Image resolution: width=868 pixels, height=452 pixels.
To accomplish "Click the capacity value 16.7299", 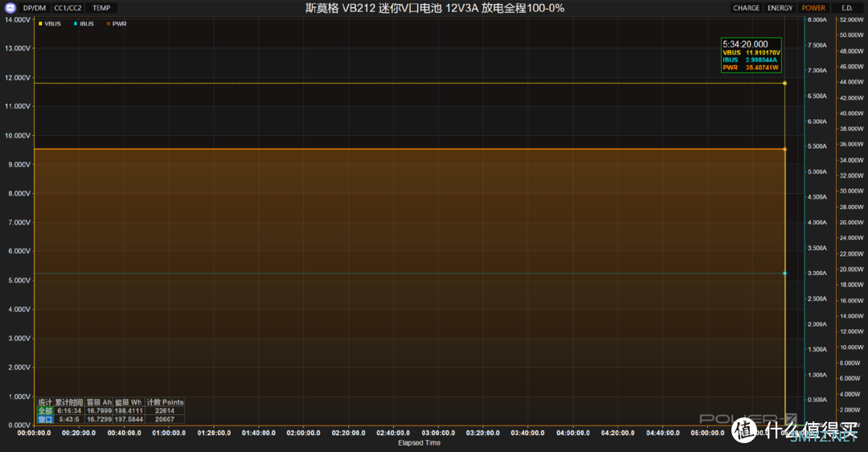I will point(99,419).
